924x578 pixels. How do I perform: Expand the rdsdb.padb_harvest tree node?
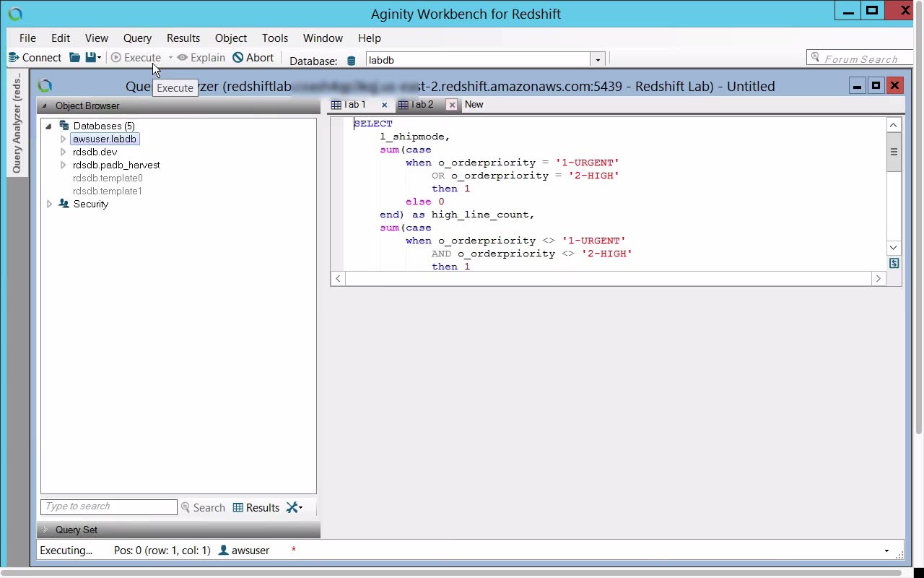[x=64, y=165]
